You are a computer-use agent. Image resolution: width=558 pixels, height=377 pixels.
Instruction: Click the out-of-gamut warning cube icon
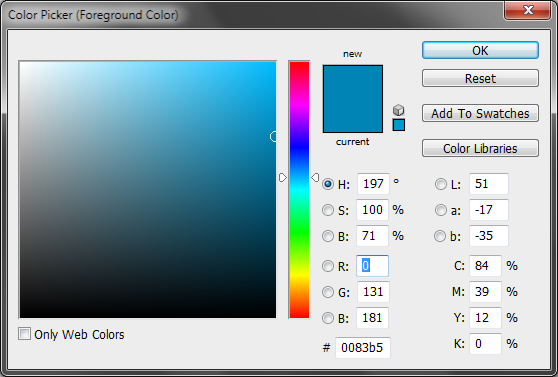(x=399, y=110)
